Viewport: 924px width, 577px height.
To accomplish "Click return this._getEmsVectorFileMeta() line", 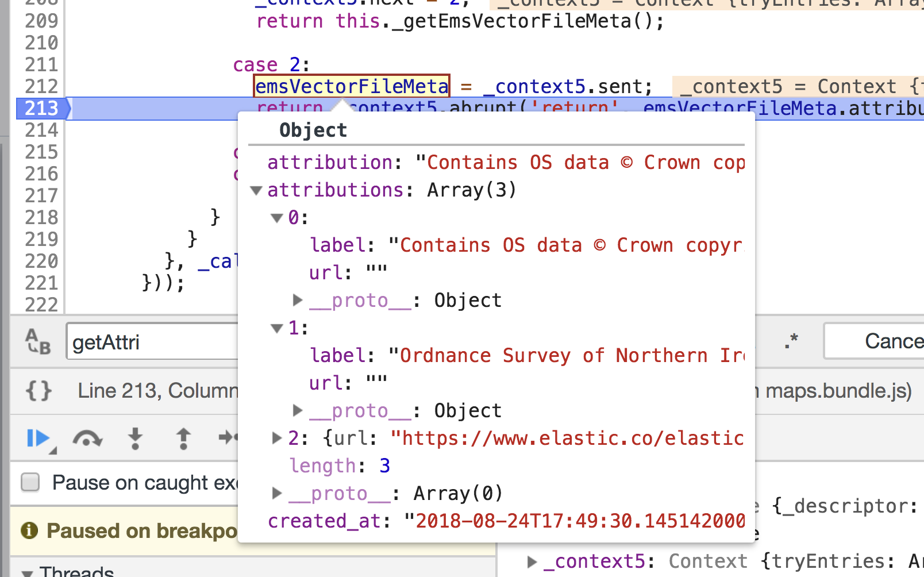I will (460, 21).
